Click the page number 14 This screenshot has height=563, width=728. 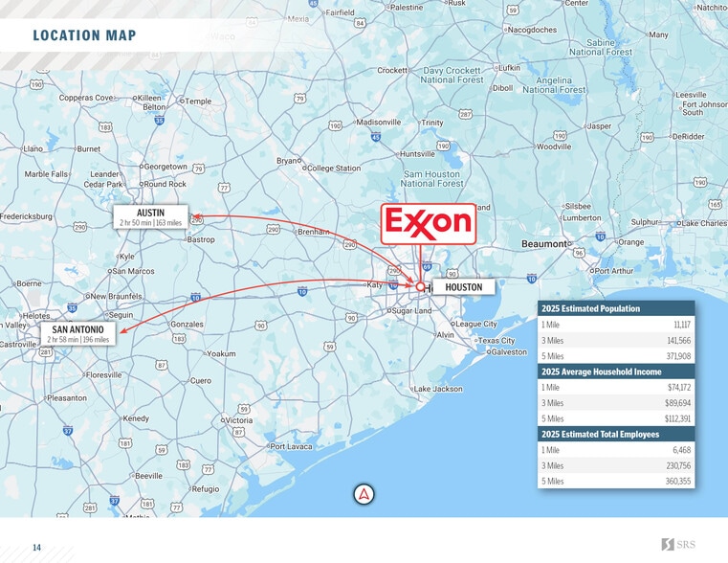point(36,548)
